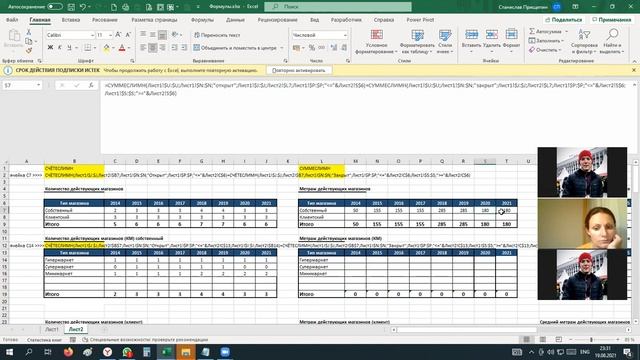This screenshot has width=640, height=360.
Task: Click Объединить и поместить в центре
Action: (236, 48)
